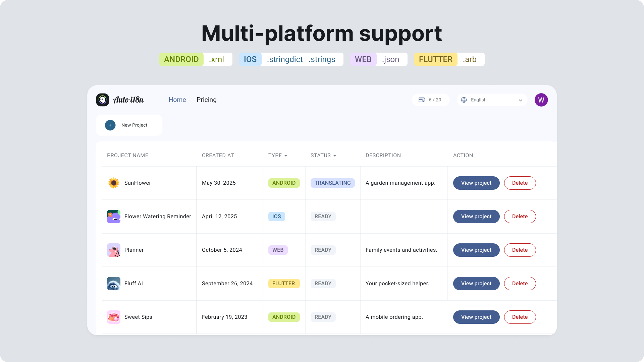Sort projects using the Type column arrow
The image size is (644, 362).
pyautogui.click(x=286, y=156)
